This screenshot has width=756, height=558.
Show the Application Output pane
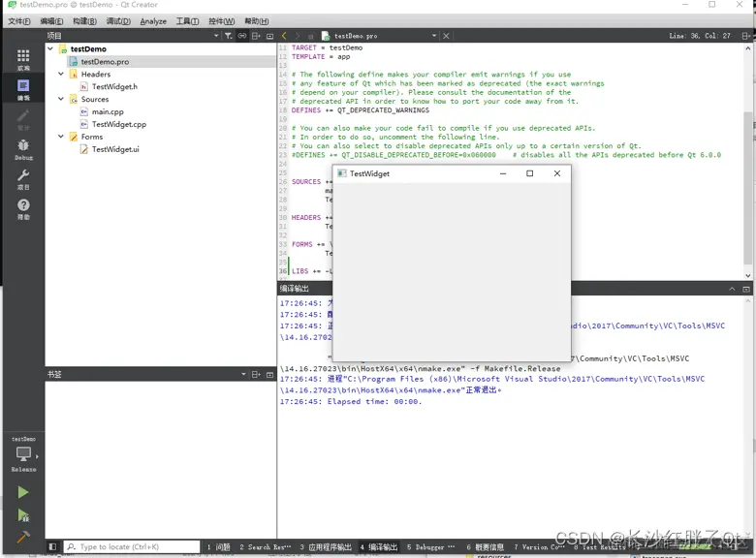[326, 547]
